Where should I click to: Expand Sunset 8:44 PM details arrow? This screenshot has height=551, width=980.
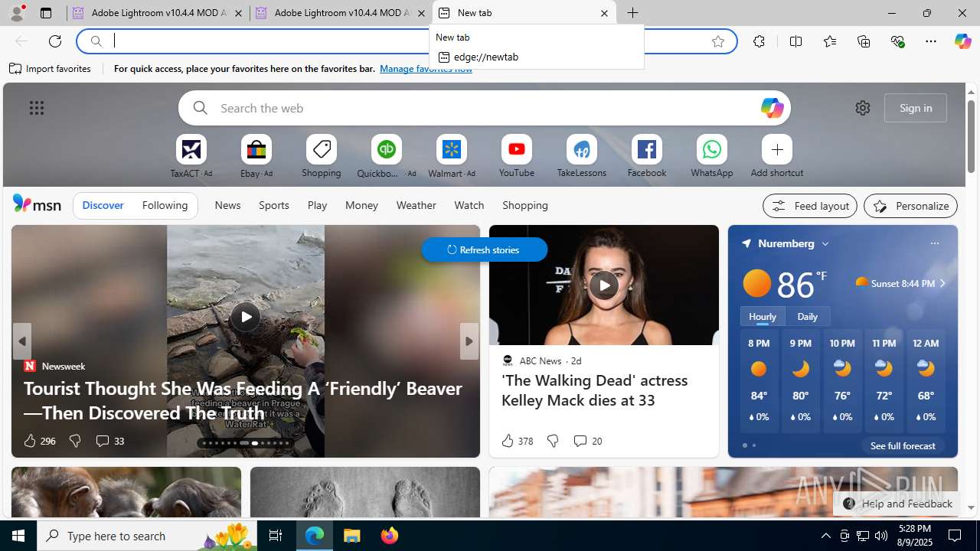(x=942, y=283)
